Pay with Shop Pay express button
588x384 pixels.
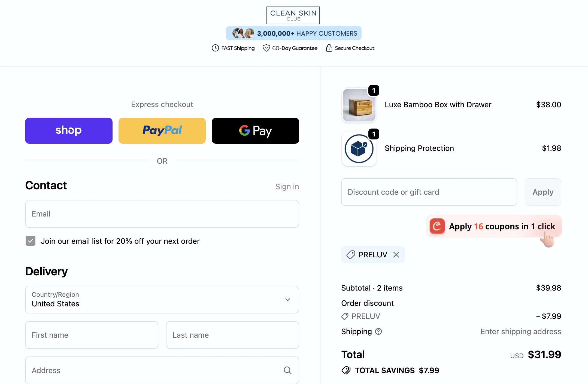coord(69,131)
